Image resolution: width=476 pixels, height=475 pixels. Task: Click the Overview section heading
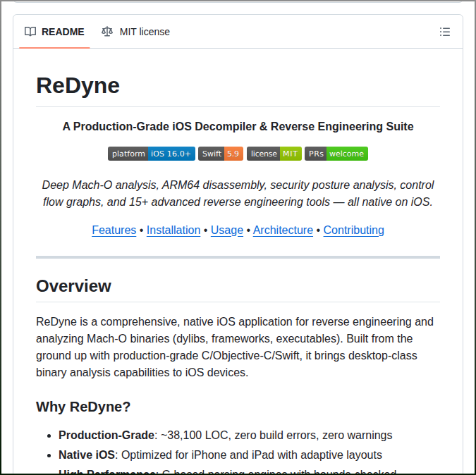(x=74, y=286)
